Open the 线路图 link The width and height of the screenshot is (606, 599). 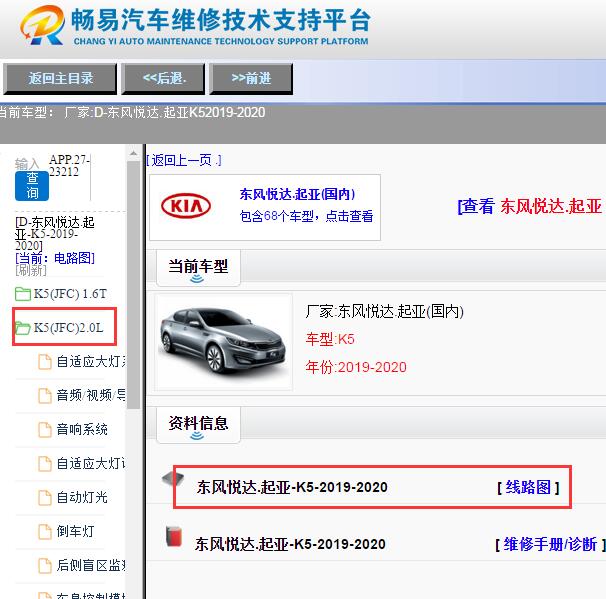coord(528,487)
